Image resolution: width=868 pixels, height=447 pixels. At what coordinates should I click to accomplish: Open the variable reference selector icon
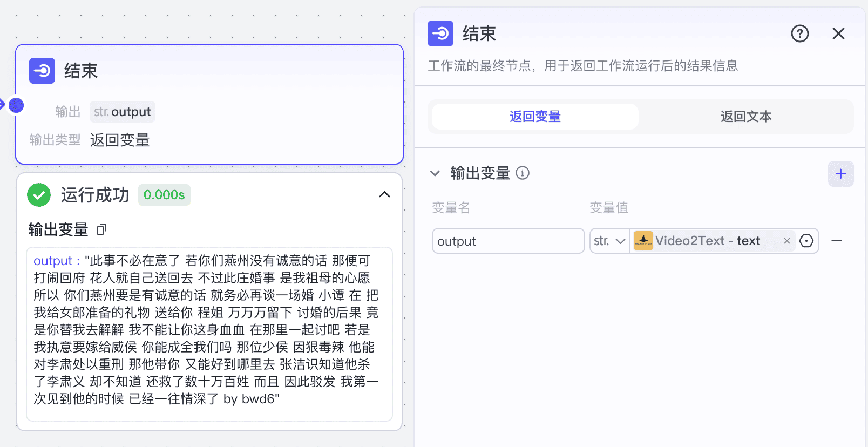tap(806, 241)
